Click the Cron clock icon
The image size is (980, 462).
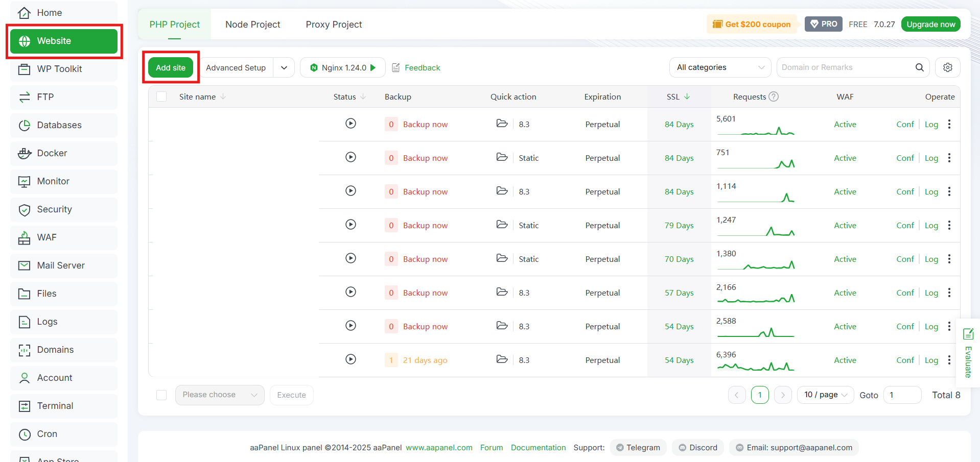click(24, 434)
